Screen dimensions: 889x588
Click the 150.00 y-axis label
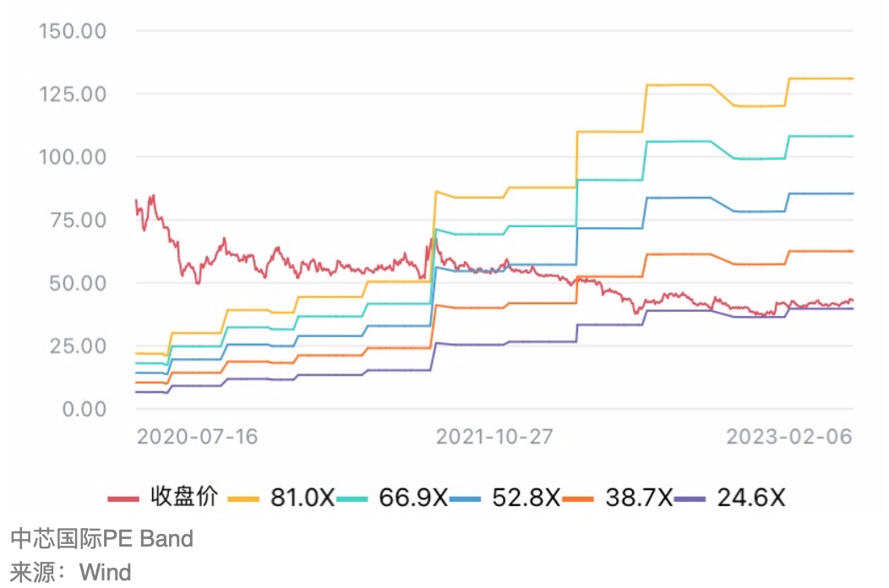[73, 31]
